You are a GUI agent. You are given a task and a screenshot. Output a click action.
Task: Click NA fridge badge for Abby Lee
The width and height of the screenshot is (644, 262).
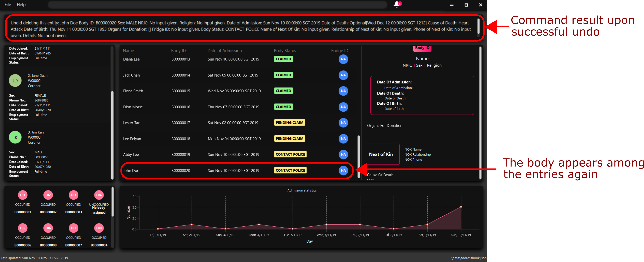click(x=343, y=155)
